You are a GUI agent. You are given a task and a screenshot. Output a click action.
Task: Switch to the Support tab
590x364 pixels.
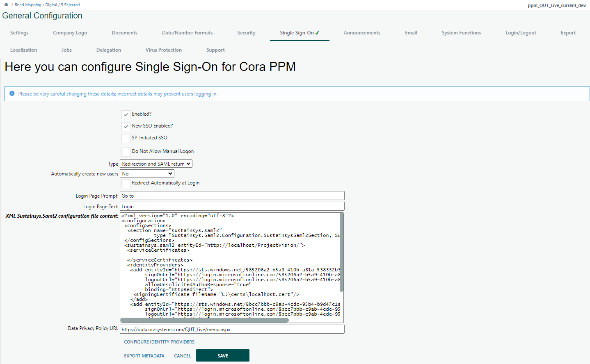(215, 50)
